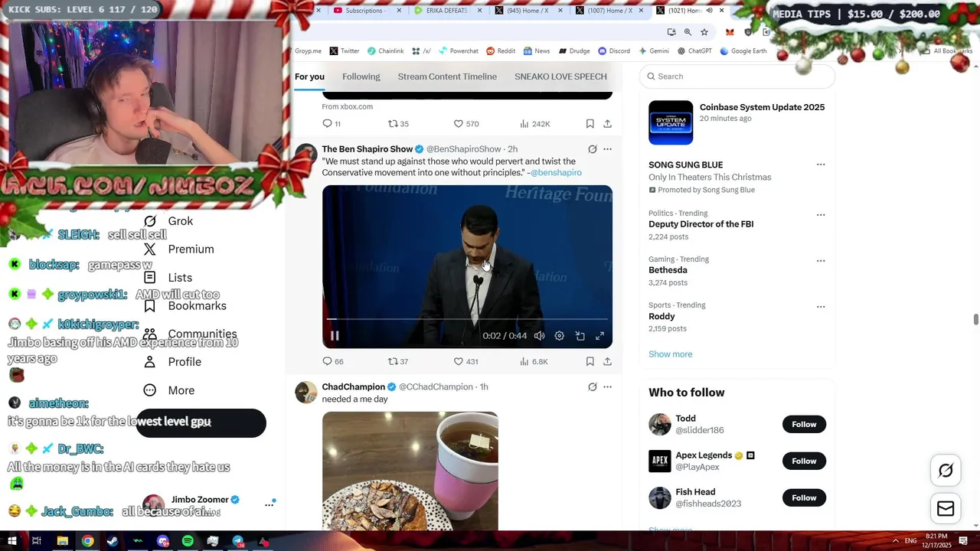Open the Chrome zoom magnifier icon

coord(688,32)
